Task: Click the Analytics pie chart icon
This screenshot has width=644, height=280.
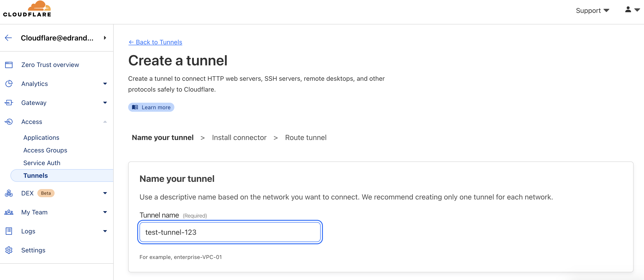Action: tap(9, 84)
